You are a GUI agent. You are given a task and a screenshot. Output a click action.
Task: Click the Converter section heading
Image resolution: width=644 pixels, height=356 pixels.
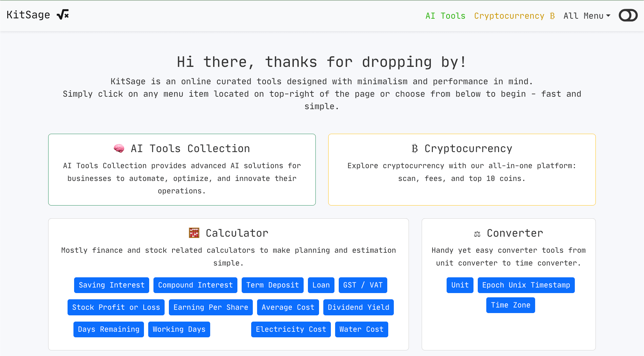pyautogui.click(x=515, y=233)
